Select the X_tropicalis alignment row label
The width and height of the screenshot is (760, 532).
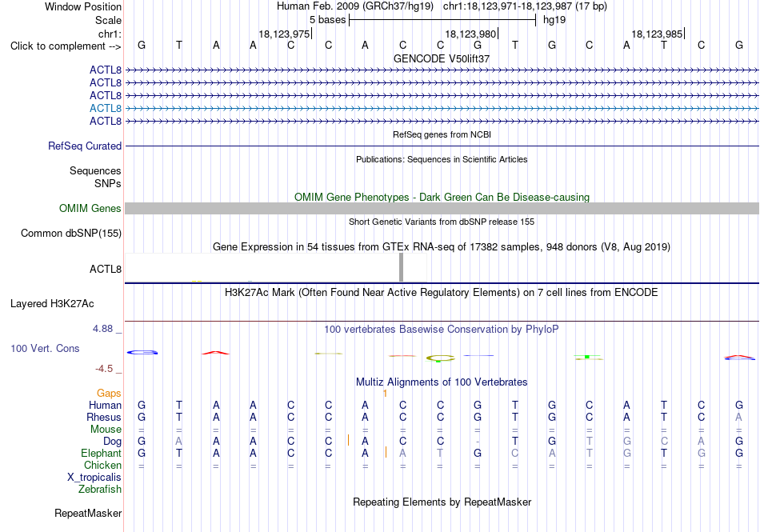pos(94,478)
